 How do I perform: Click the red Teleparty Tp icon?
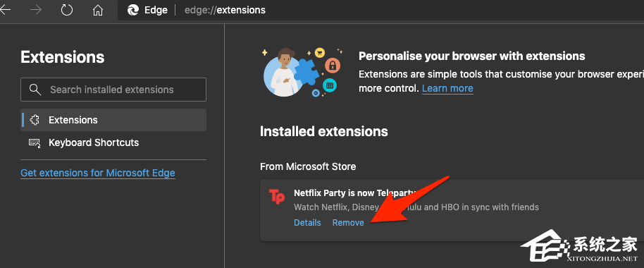tap(276, 197)
